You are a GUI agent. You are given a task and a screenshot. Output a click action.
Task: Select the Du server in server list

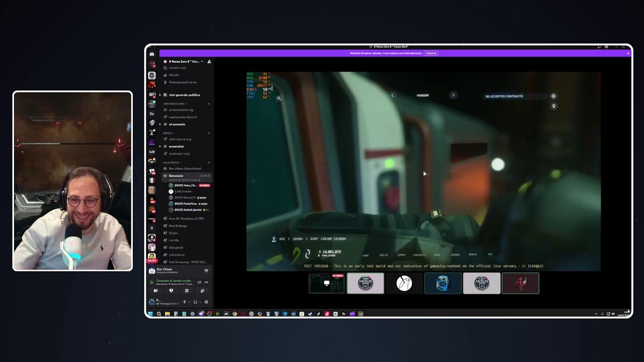pos(152,114)
